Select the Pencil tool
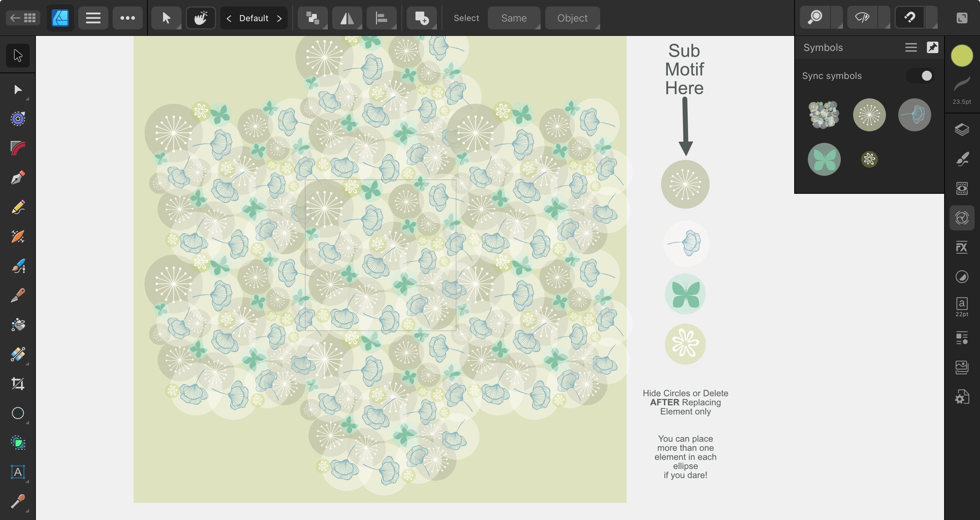 pyautogui.click(x=18, y=207)
